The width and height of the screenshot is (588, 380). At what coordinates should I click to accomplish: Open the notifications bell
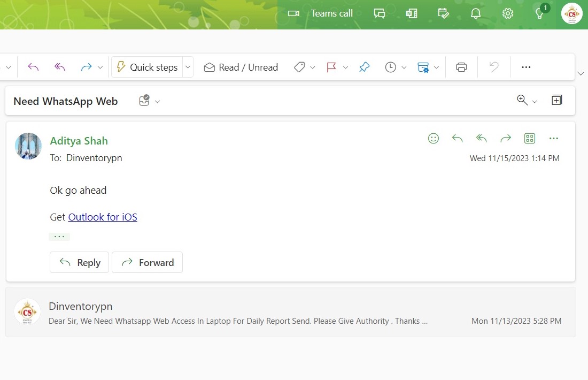click(476, 13)
